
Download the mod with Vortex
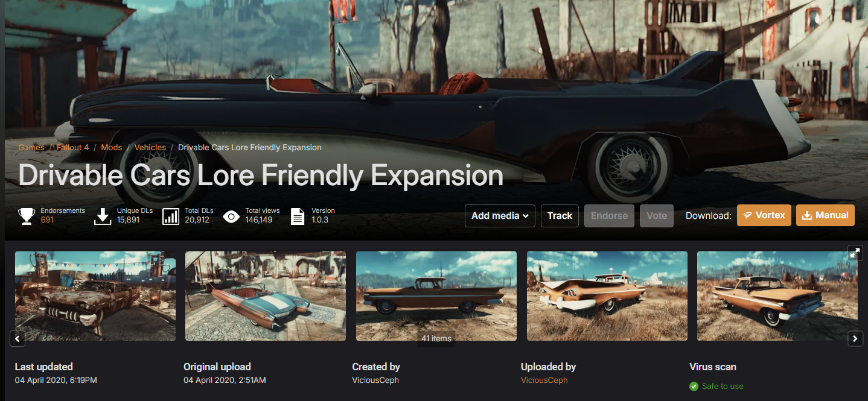pyautogui.click(x=764, y=215)
